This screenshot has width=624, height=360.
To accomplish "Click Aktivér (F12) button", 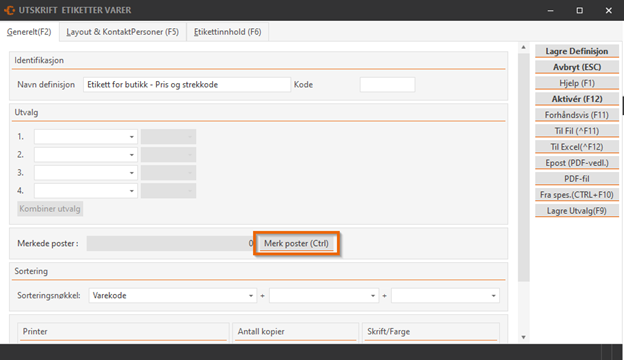I will pyautogui.click(x=577, y=99).
